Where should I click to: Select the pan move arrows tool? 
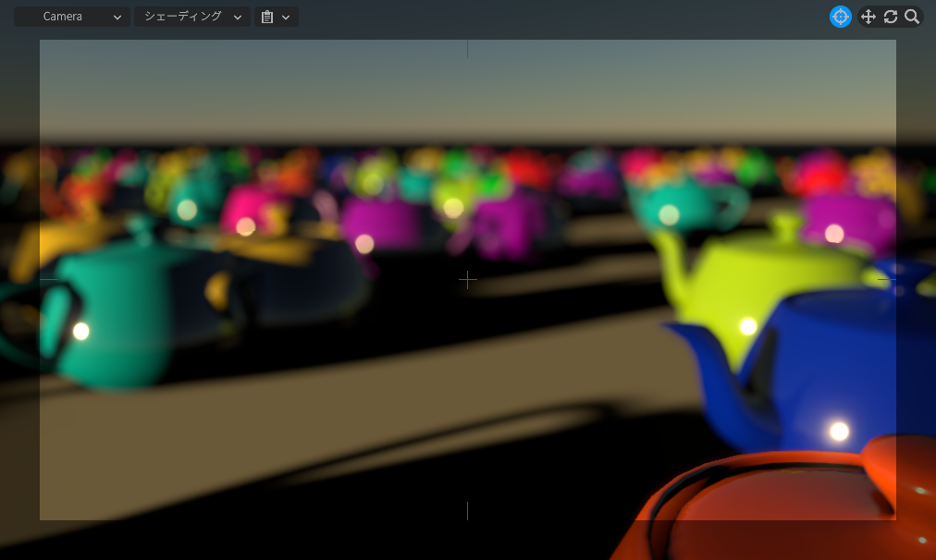[868, 17]
